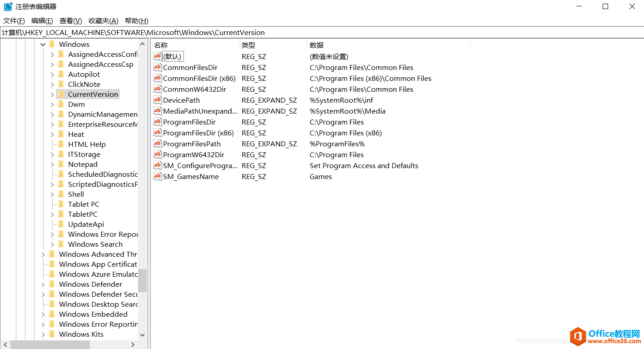644x349 pixels.
Task: Click the HTML Help key folder icon
Action: click(61, 144)
